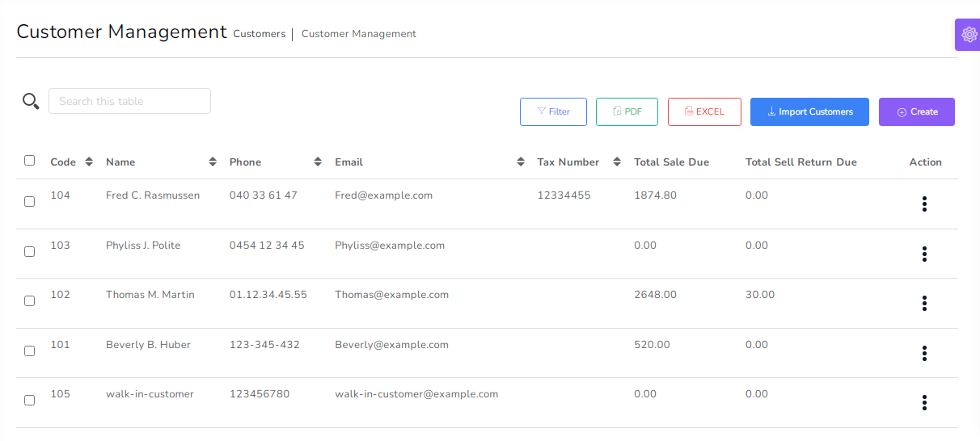
Task: Click Customers breadcrumb link
Action: (x=259, y=34)
